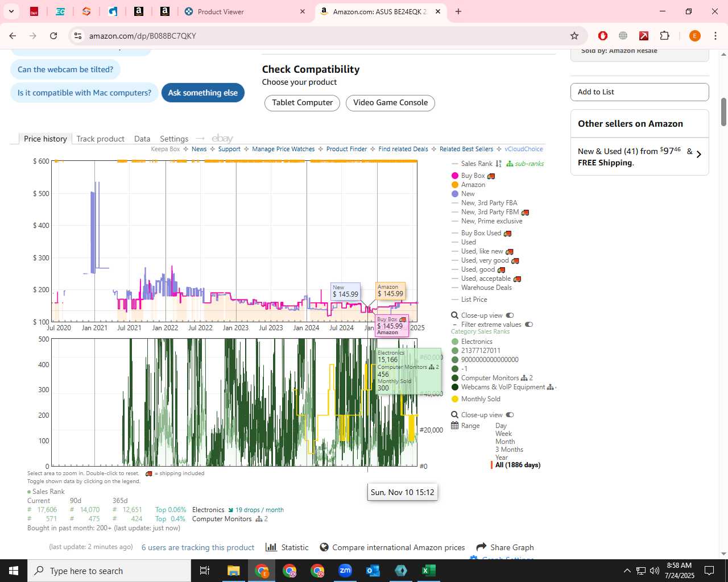
Task: Click the calendar Range icon
Action: [455, 425]
